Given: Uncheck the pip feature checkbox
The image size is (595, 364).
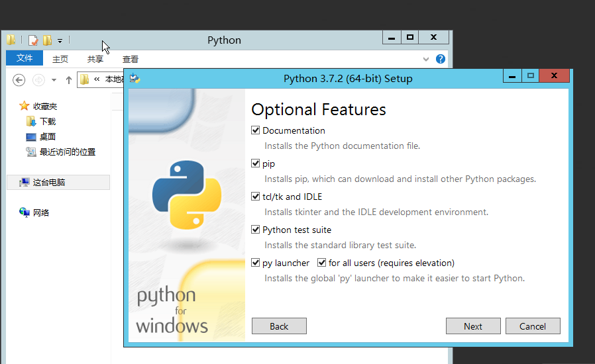Looking at the screenshot, I should pos(255,163).
